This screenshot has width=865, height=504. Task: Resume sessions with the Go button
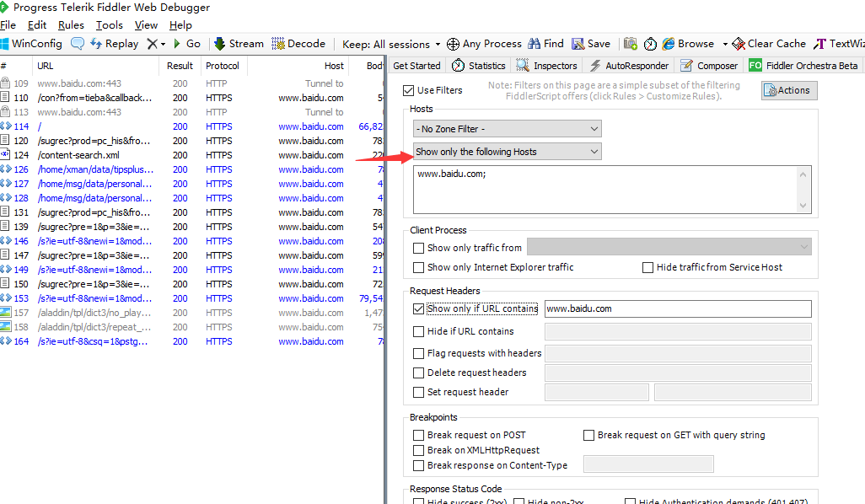pyautogui.click(x=187, y=44)
